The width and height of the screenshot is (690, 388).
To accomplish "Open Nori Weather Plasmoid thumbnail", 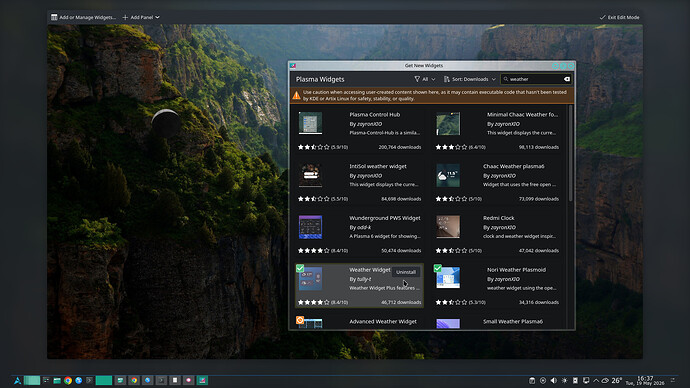I will coord(448,278).
